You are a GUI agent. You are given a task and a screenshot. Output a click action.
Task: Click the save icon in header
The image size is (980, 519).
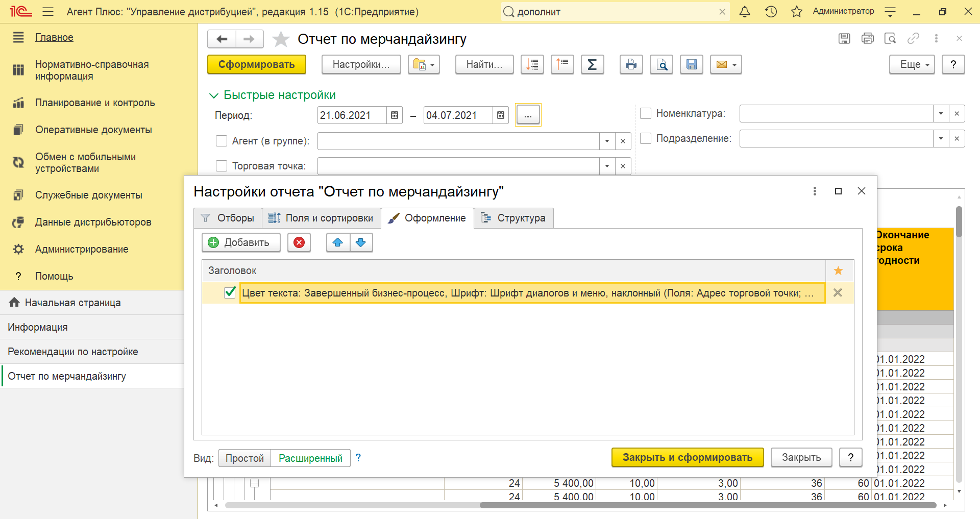844,38
